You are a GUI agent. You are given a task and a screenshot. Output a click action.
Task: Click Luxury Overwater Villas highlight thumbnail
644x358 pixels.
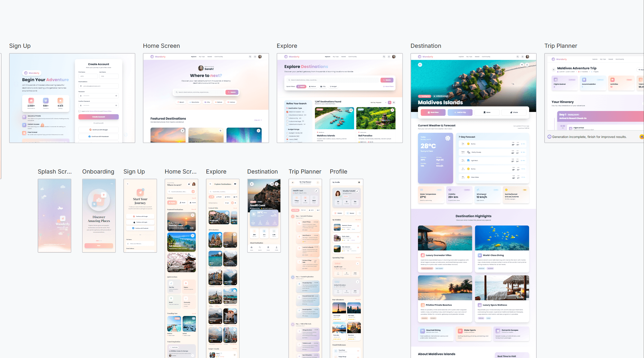pos(445,238)
